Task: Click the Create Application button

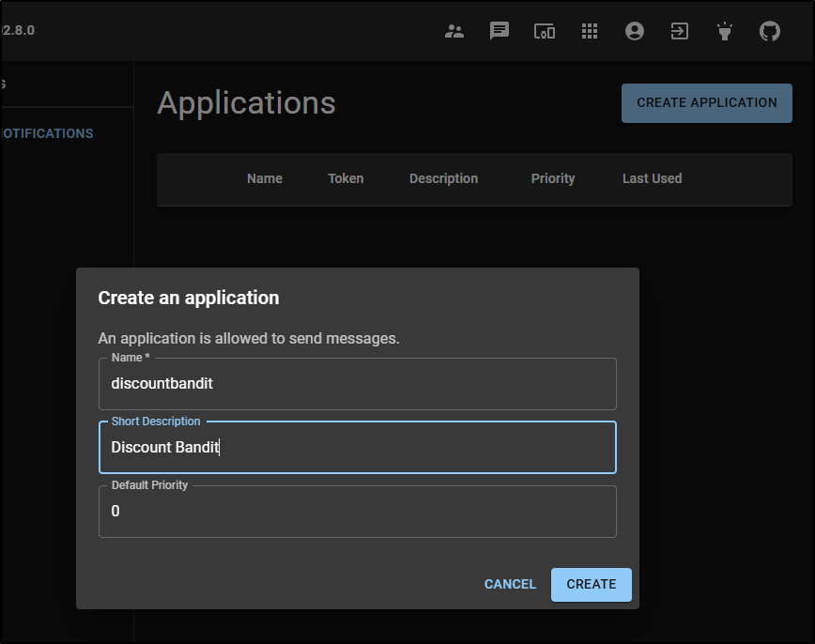Action: pos(706,103)
